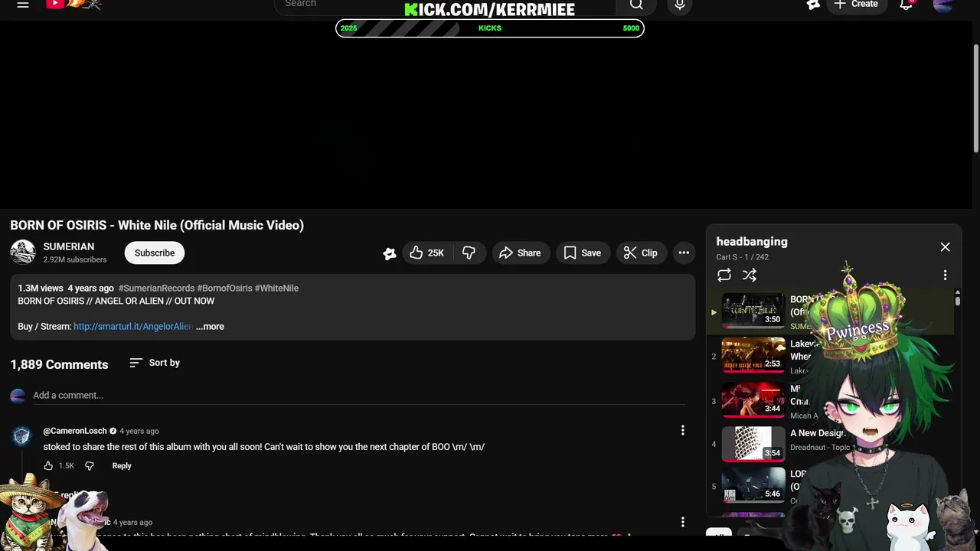Viewport: 980px width, 551px height.
Task: Open headbanging playlist options menu
Action: pos(945,275)
